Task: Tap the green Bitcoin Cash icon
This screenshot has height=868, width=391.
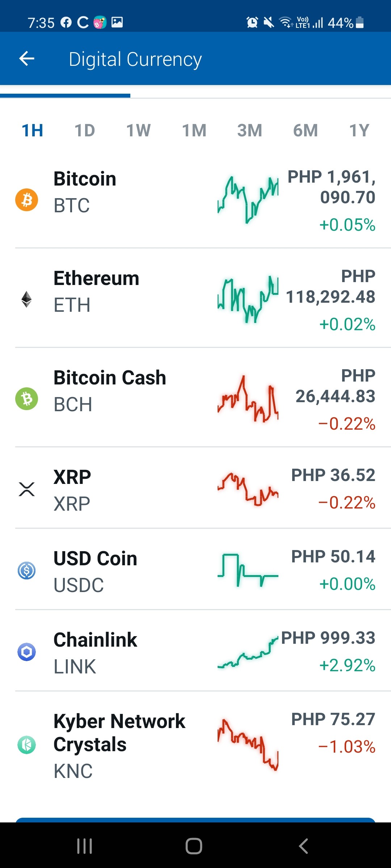Action: pyautogui.click(x=26, y=399)
